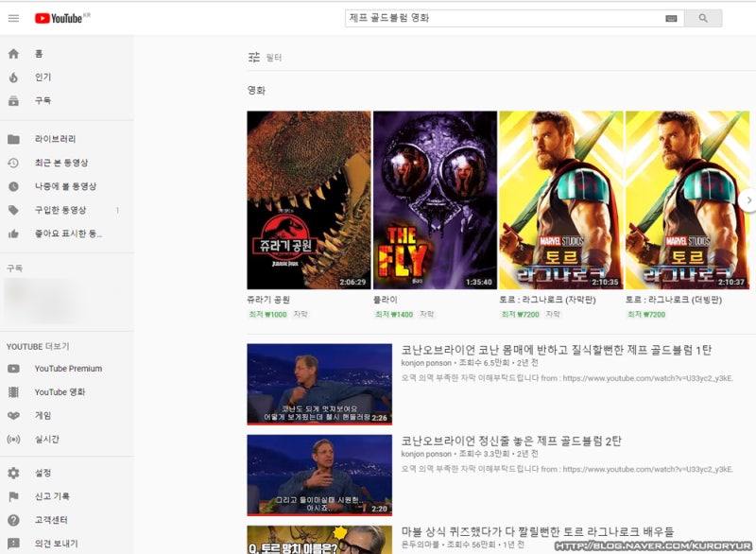Open the on-screen keyboard icon in search box
The width and height of the screenshot is (756, 554).
click(671, 18)
